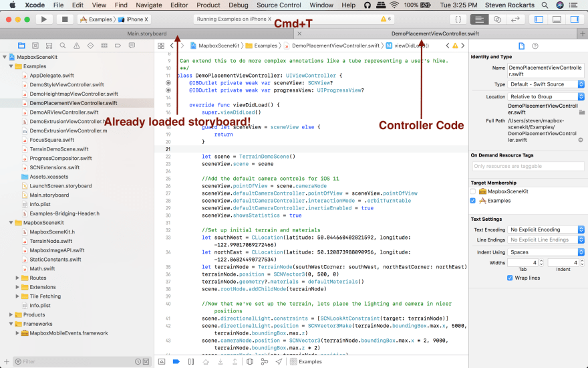The height and width of the screenshot is (368, 588).
Task: Add a new file with plus button in navigator
Action: click(7, 361)
